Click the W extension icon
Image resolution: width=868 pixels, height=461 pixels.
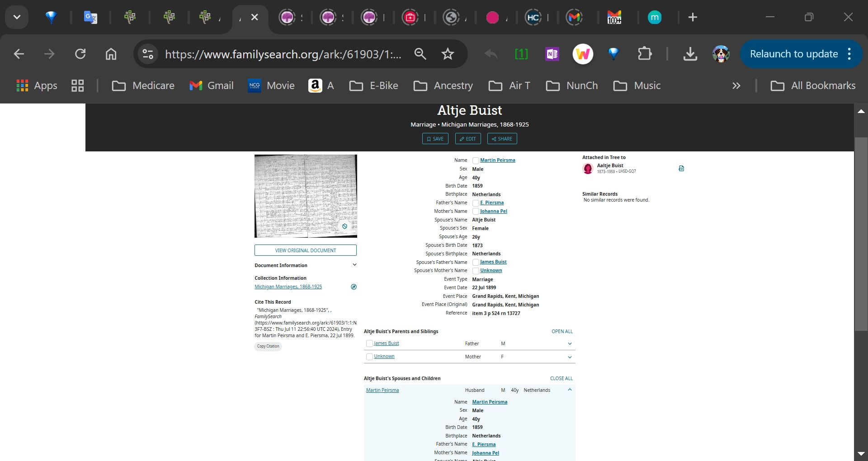point(583,54)
